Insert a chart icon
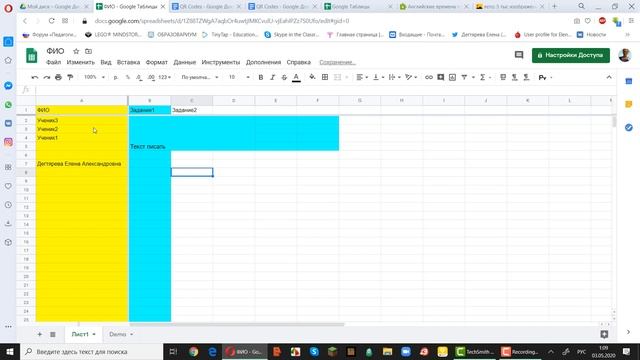The image size is (640, 360). (x=452, y=77)
